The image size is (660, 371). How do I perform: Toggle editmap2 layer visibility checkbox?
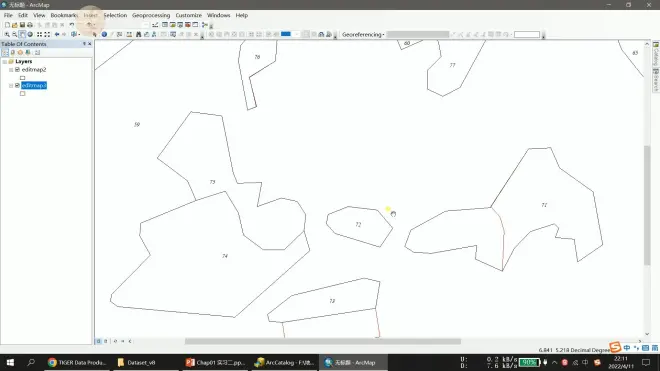(17, 69)
